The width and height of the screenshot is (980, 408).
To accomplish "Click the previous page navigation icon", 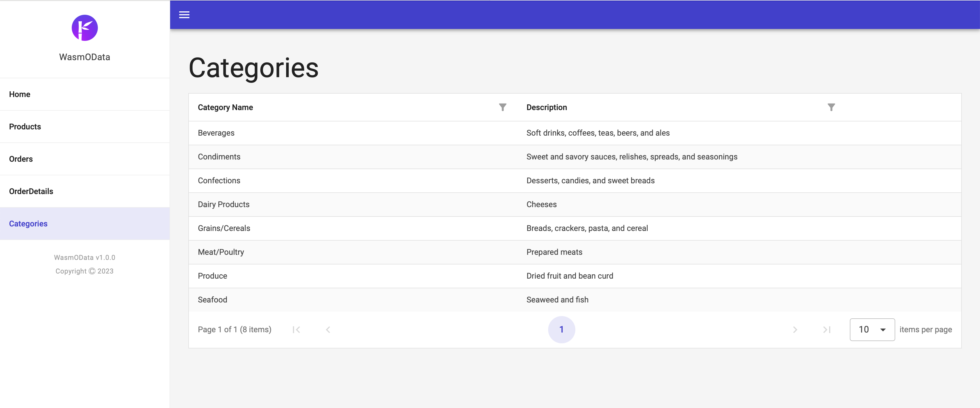I will coord(328,329).
